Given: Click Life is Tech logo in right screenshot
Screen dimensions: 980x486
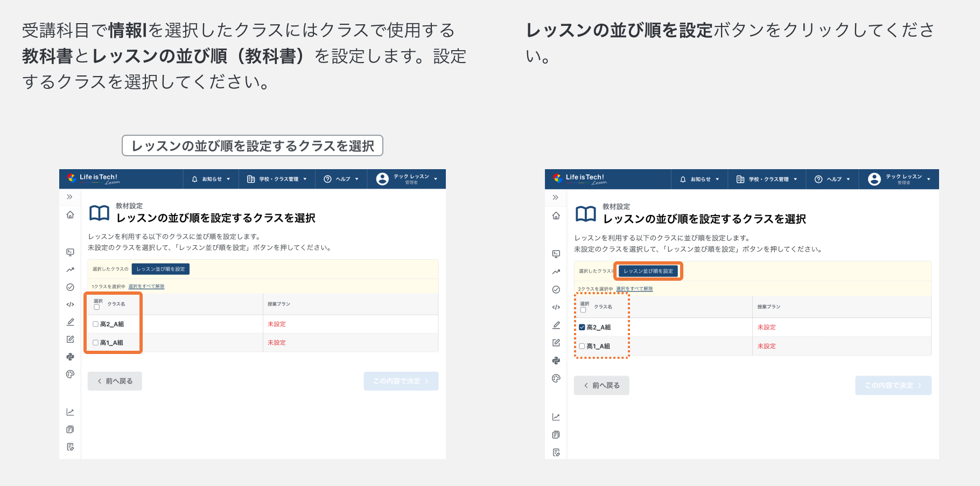Looking at the screenshot, I should pyautogui.click(x=580, y=179).
